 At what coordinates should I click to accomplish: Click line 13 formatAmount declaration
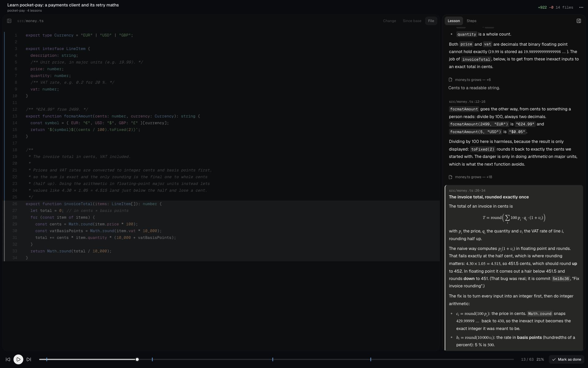point(113,116)
